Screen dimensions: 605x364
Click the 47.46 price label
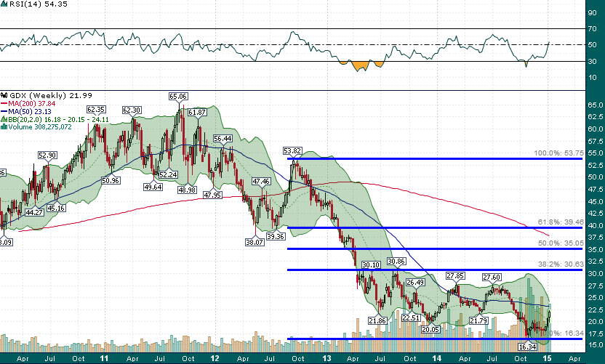point(261,181)
